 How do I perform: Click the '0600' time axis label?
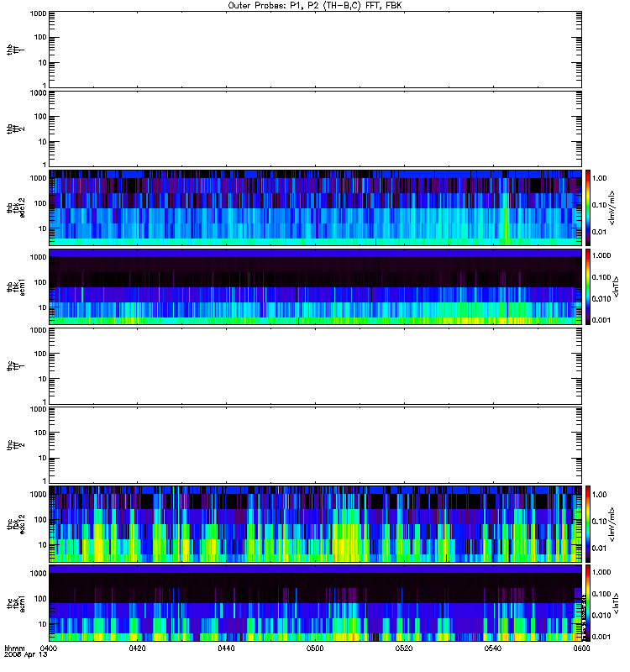pos(581,648)
